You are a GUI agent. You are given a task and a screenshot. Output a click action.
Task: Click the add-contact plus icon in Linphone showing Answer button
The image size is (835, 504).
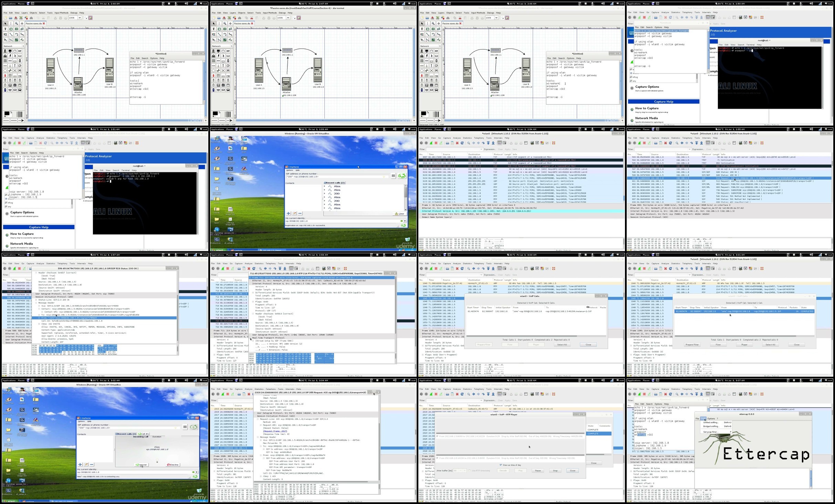pyautogui.click(x=80, y=464)
